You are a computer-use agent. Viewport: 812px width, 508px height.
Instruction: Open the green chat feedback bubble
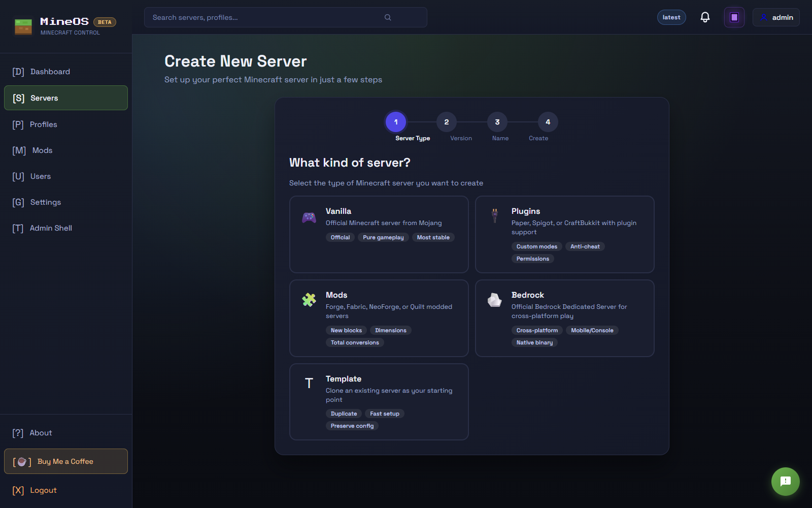point(785,482)
